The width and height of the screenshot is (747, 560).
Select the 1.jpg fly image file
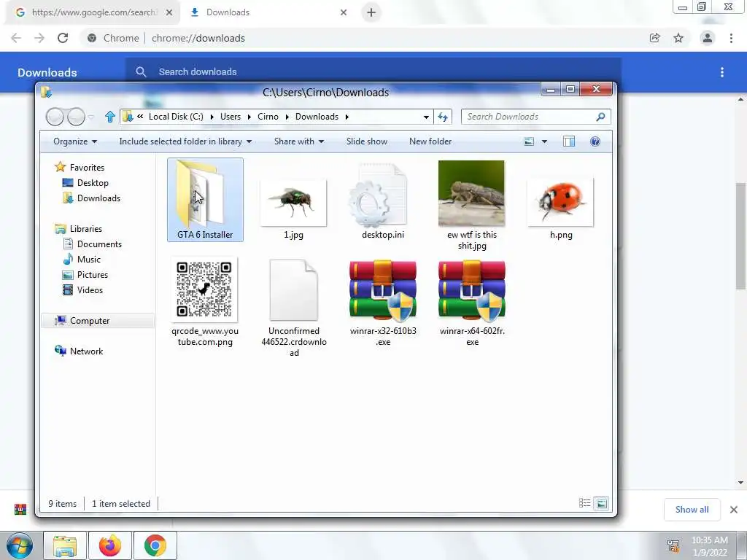click(293, 202)
